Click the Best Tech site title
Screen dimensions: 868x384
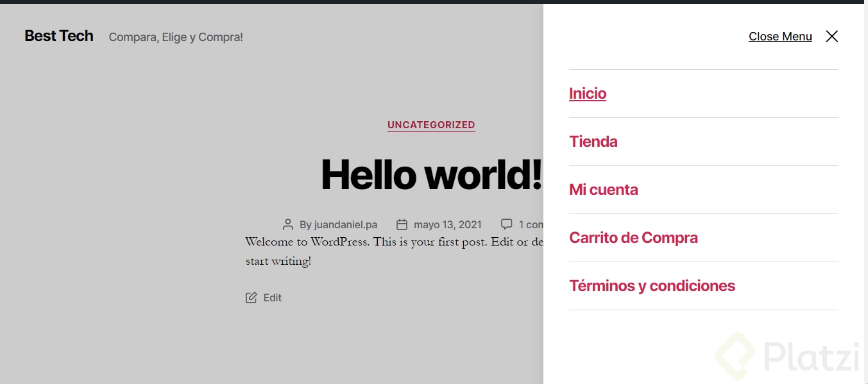point(59,36)
